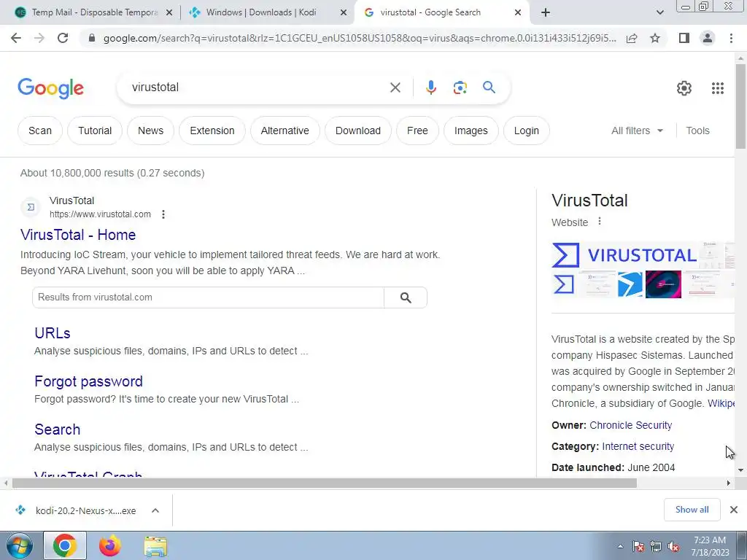Open Chronicle Security owner link

[x=631, y=425]
